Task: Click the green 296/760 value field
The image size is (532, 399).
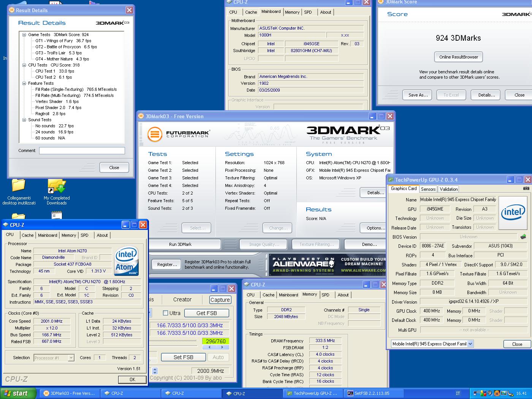Action: click(215, 341)
